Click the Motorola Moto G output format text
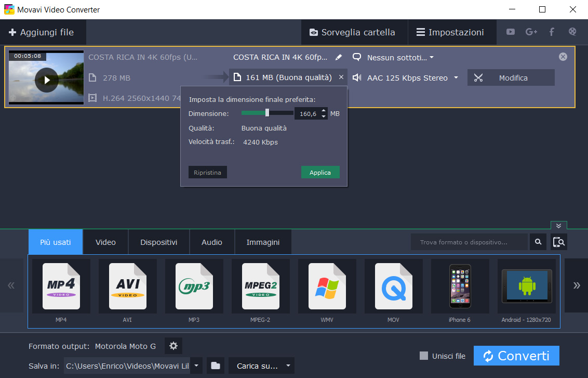Viewport: 588px width, 378px height. point(125,346)
